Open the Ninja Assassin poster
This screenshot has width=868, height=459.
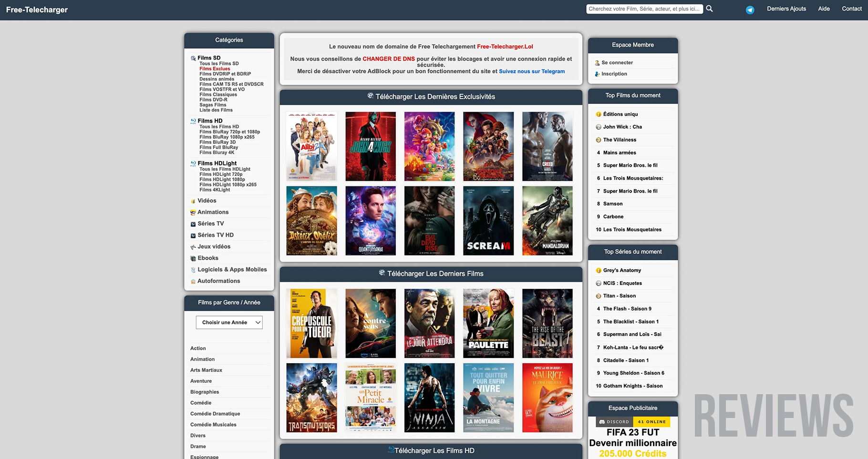point(429,398)
